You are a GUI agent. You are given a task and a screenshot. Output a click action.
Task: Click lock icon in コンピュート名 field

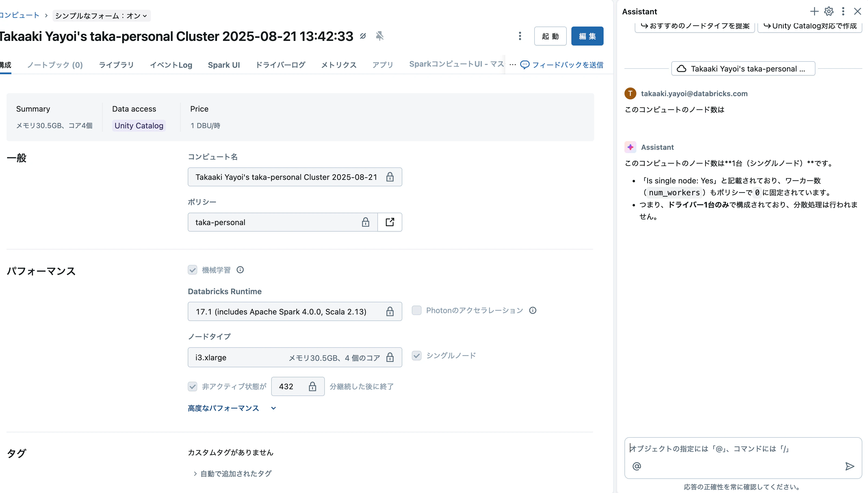[x=390, y=177]
